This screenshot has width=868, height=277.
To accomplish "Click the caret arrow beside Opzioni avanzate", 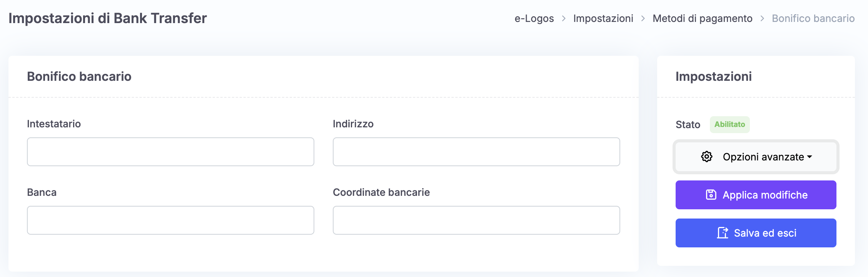I will pos(810,157).
